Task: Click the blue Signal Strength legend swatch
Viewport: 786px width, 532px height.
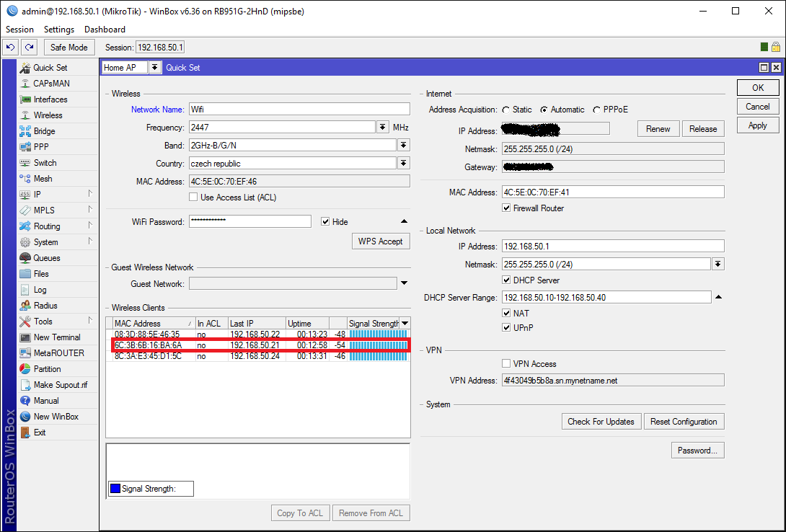Action: tap(115, 489)
